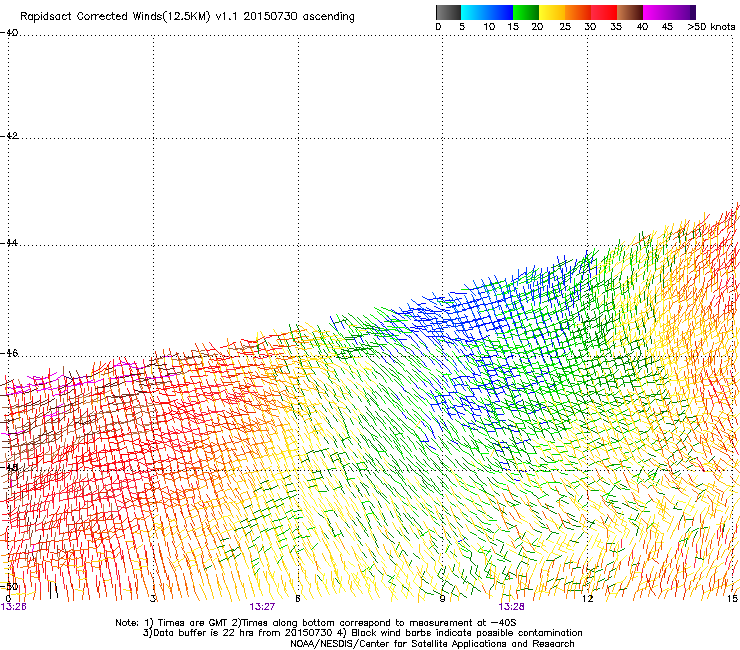Screen dimensions: 740x650
Task: Click the NOAA/NESDIS credit line
Action: [x=432, y=644]
